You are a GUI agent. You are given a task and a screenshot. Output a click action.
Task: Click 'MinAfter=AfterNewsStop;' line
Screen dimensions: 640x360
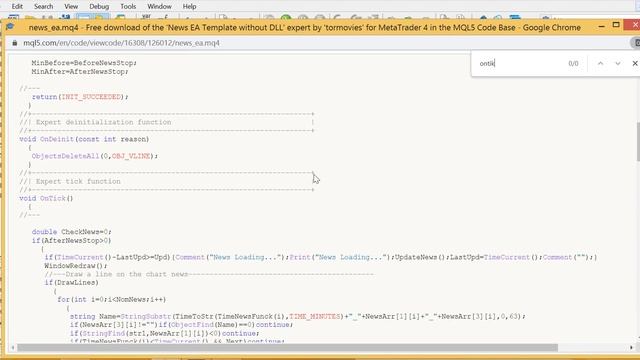click(80, 71)
